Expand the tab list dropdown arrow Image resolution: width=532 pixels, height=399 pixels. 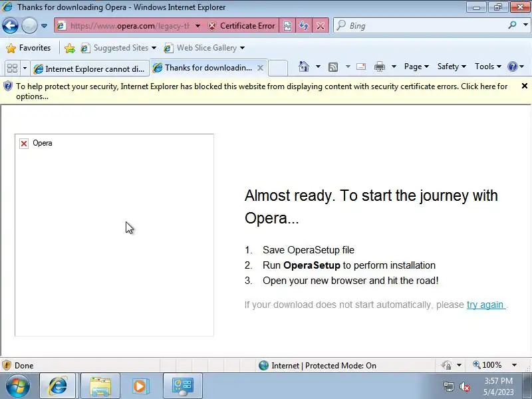coord(25,68)
